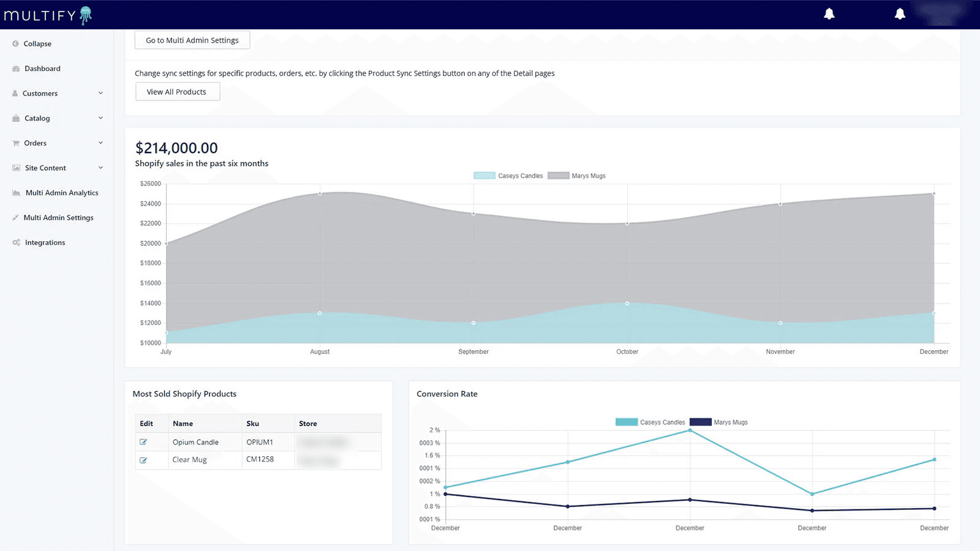Expand the Site Content section
Screen dimensions: 980x551
(100, 167)
